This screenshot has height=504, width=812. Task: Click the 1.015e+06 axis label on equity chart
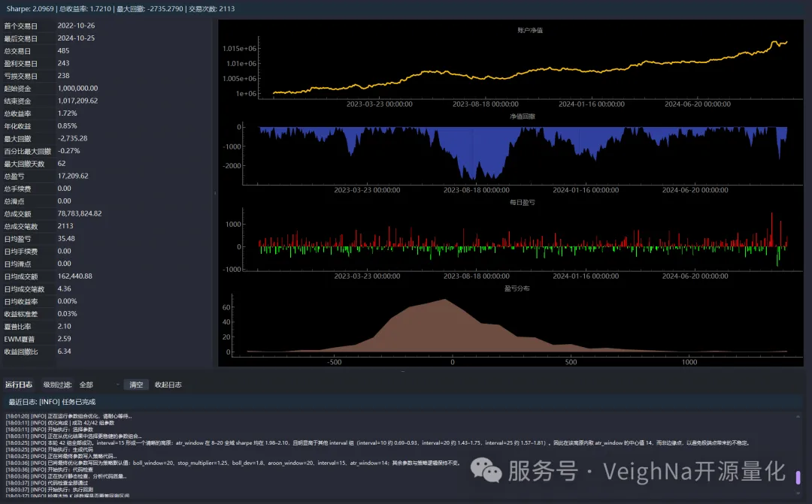pyautogui.click(x=239, y=49)
